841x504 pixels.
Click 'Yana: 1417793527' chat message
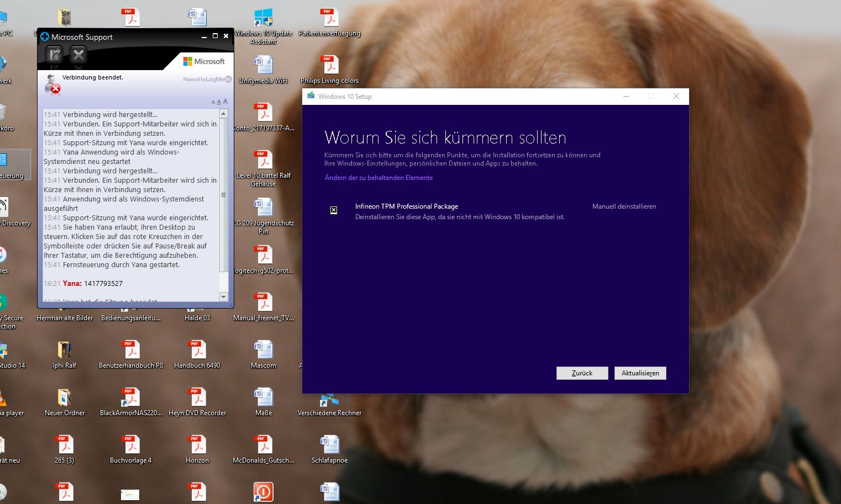tap(93, 283)
